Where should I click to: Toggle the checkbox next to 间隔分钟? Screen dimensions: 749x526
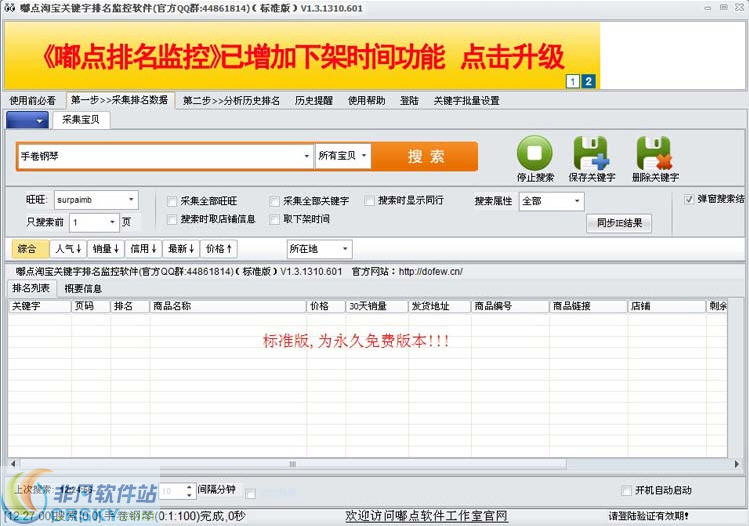tap(251, 494)
